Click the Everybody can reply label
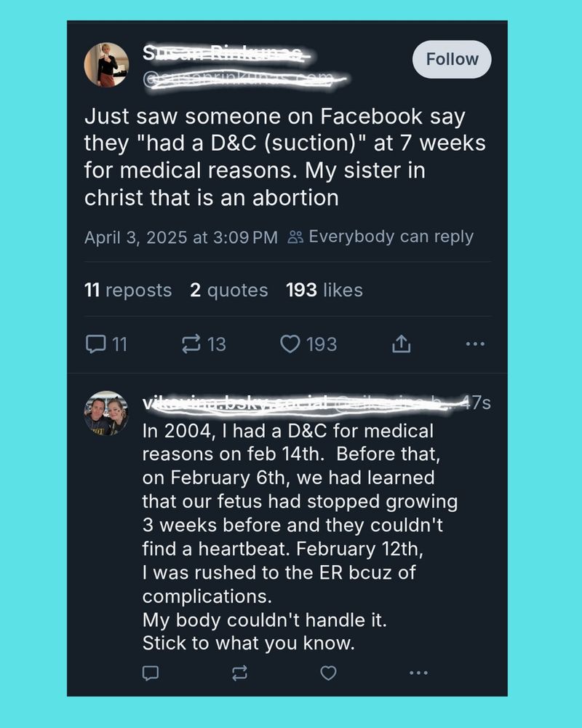Screen dimensions: 582x728 tap(380, 237)
